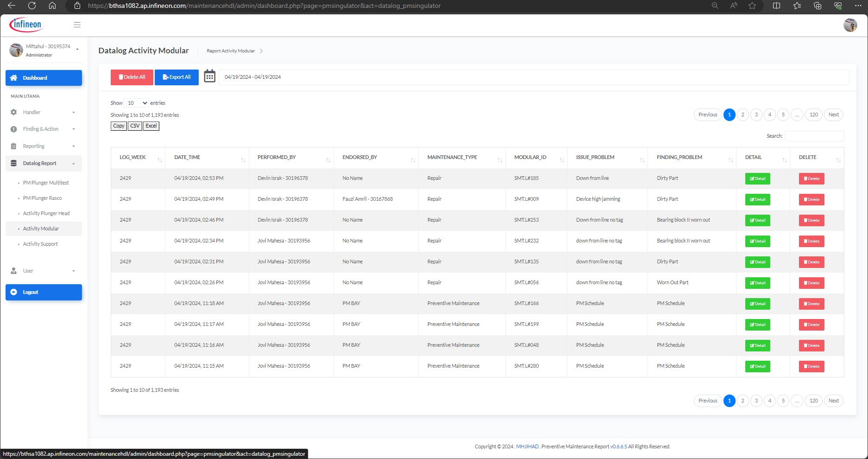Select Activity Modular in the sidebar

point(41,228)
